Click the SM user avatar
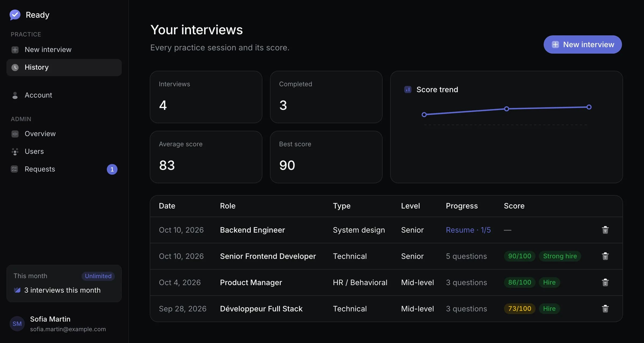Screen dimensions: 644x343 pyautogui.click(x=17, y=324)
